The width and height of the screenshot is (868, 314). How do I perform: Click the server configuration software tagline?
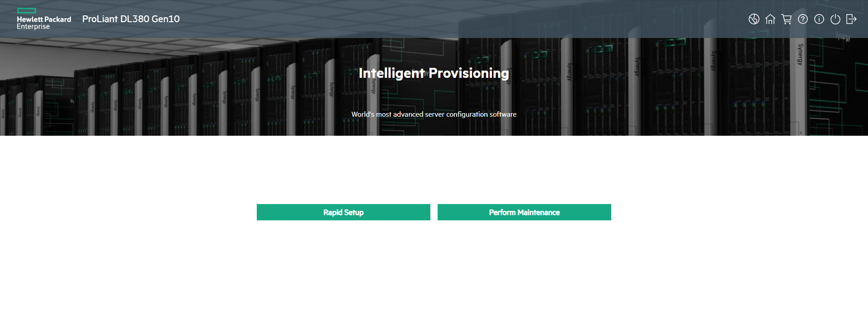tap(434, 114)
